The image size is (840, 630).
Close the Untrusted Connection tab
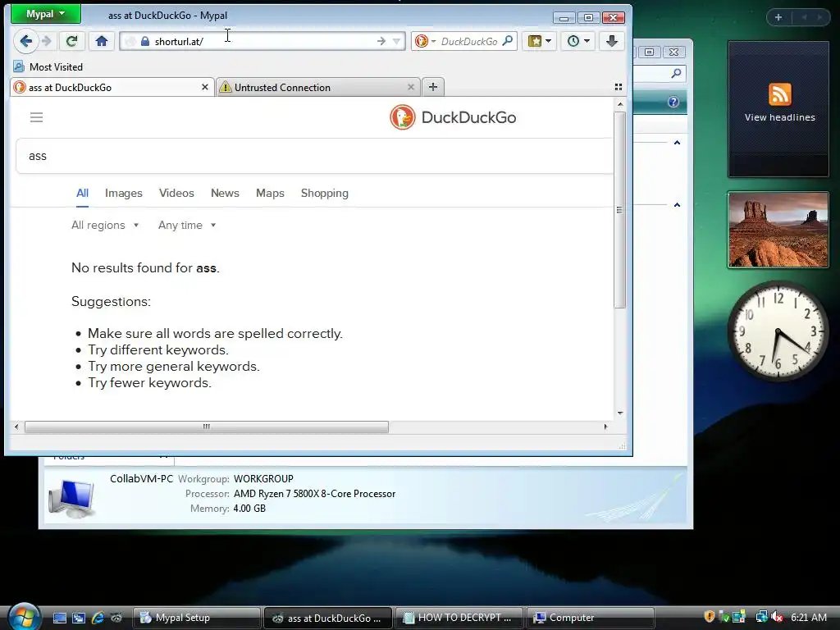(411, 87)
